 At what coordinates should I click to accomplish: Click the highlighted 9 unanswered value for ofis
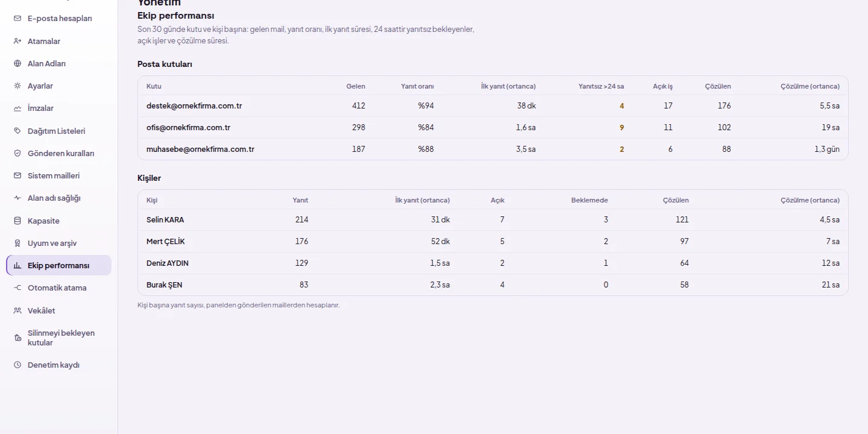622,127
